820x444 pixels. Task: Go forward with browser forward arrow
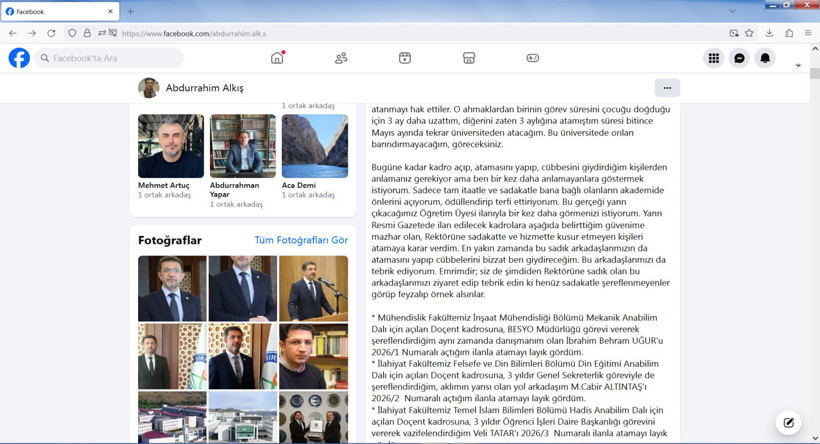point(32,33)
